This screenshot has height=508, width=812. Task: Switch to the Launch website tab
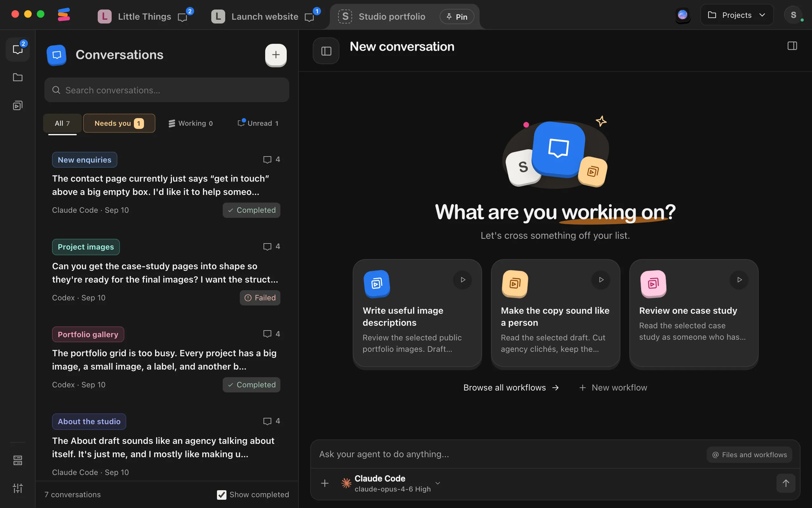point(265,17)
